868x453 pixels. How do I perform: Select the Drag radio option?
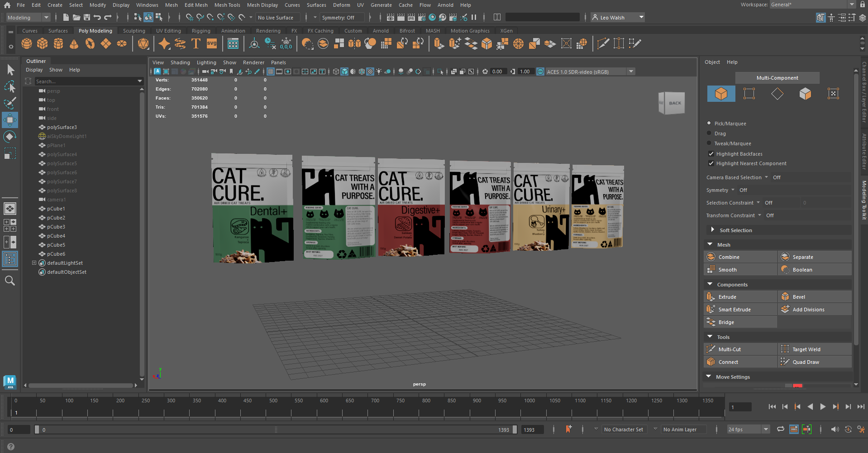tap(709, 134)
